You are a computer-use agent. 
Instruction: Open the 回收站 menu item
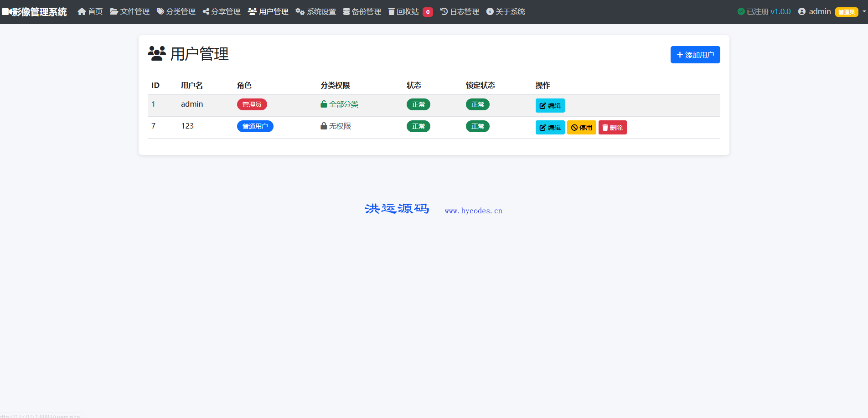point(410,11)
